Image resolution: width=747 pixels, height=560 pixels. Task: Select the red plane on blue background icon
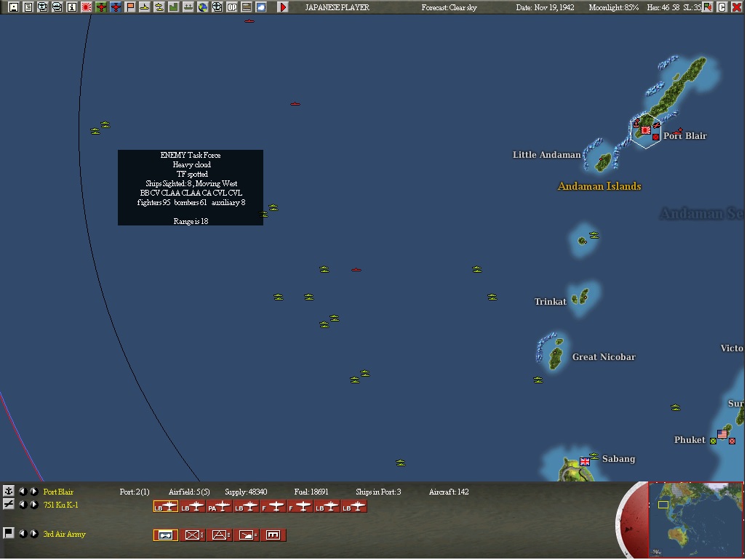116,7
